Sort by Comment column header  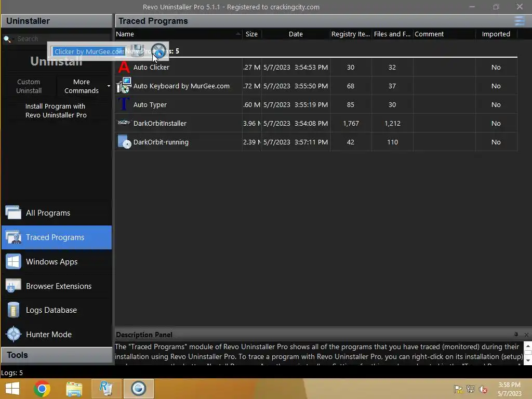(445, 34)
